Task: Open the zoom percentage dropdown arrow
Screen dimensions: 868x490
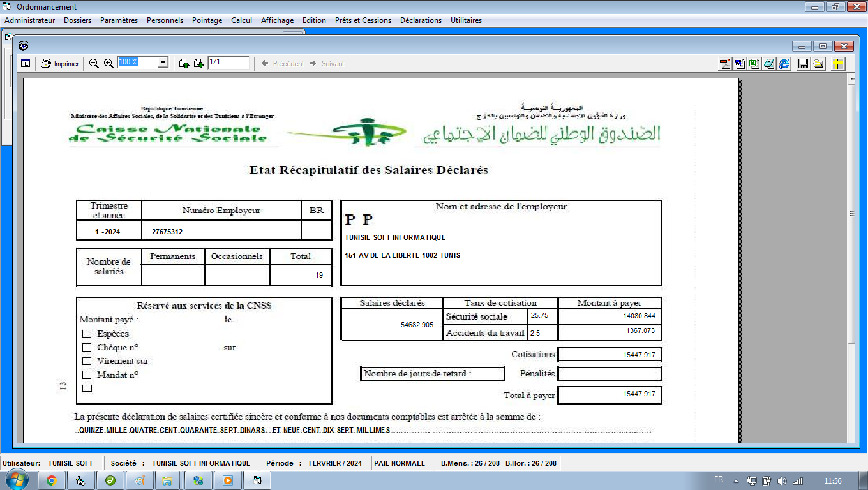Action: (163, 63)
